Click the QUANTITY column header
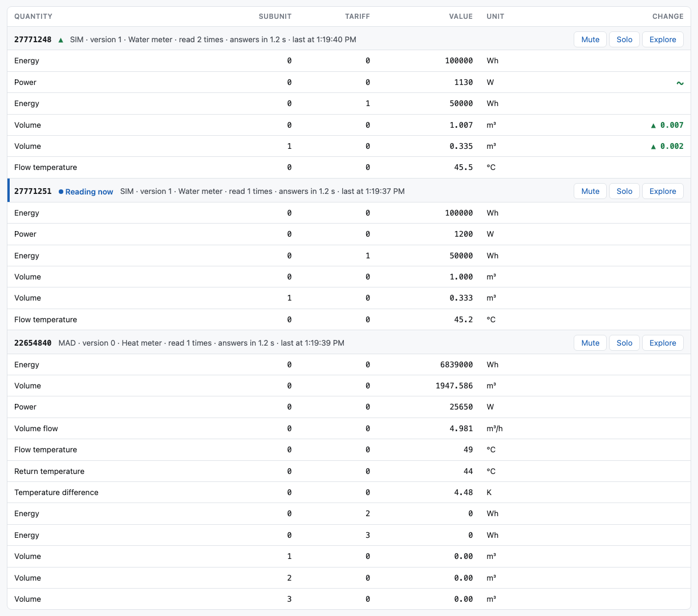Screen dimensions: 698x616 click(x=33, y=17)
